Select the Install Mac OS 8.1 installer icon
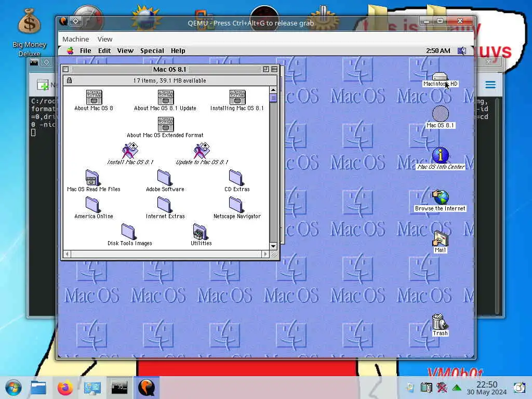The width and height of the screenshot is (532, 399). pyautogui.click(x=130, y=151)
